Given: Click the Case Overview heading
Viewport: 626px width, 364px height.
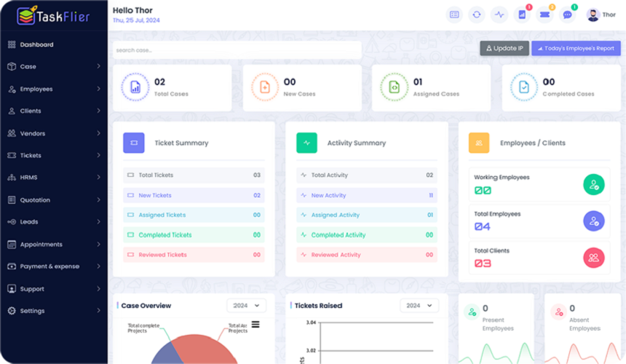Looking at the screenshot, I should [x=146, y=306].
